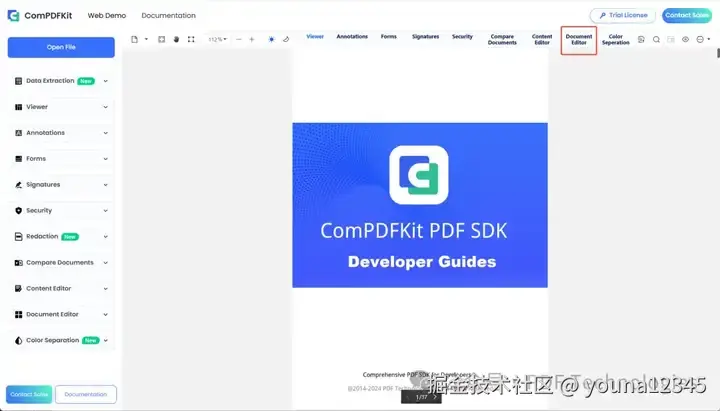Click the ComPDFKit logo icon

[x=13, y=16]
